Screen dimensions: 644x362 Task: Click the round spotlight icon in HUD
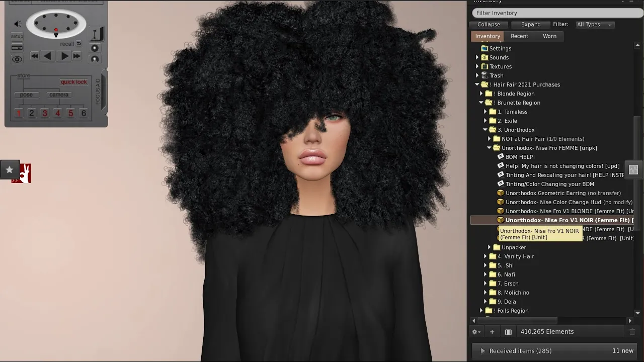(x=95, y=48)
